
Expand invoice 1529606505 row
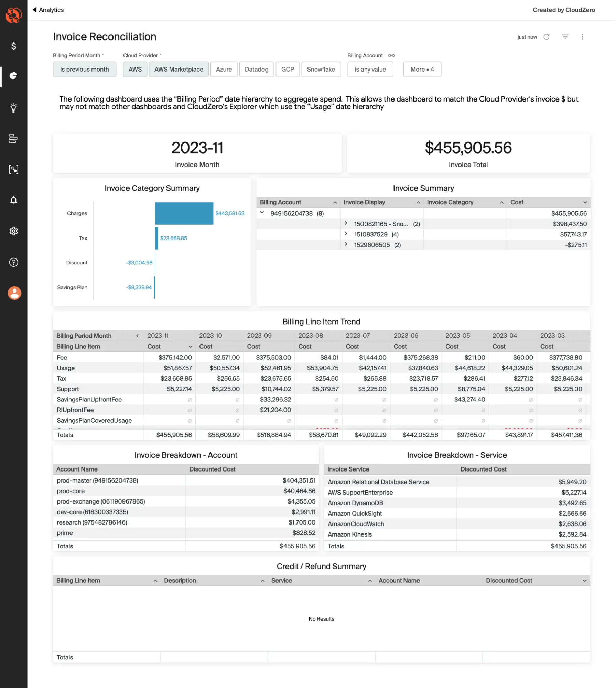346,245
